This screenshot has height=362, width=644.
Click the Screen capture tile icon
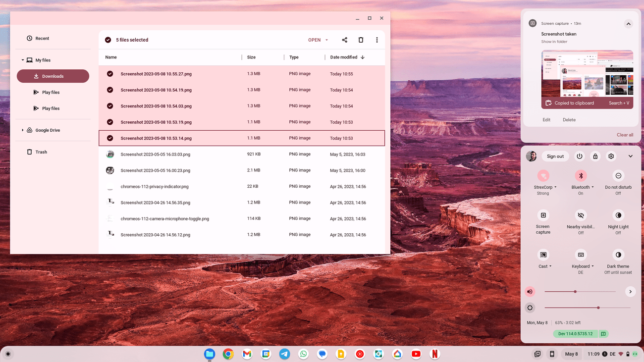(x=543, y=215)
